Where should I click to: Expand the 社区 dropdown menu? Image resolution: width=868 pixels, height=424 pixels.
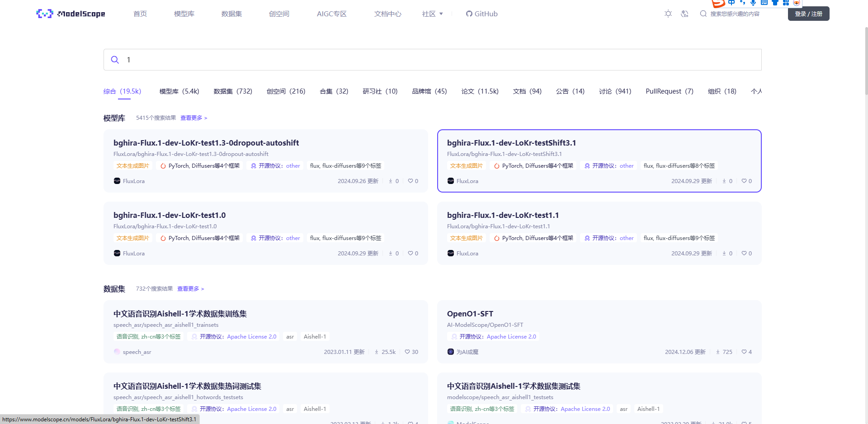tap(432, 14)
